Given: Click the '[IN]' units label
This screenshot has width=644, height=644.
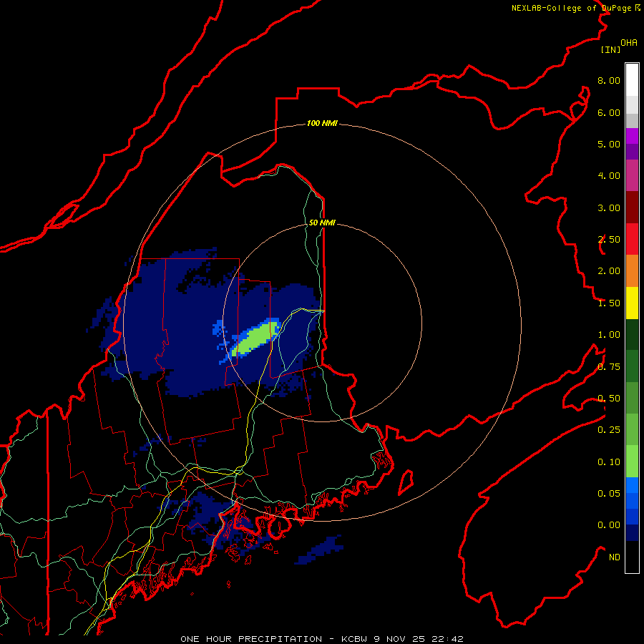Looking at the screenshot, I should pyautogui.click(x=610, y=50).
